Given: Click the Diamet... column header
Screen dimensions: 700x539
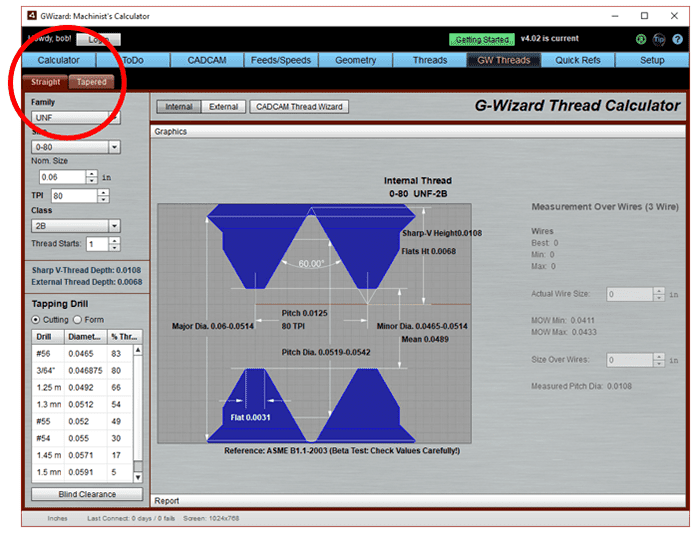Looking at the screenshot, I should click(x=85, y=337).
